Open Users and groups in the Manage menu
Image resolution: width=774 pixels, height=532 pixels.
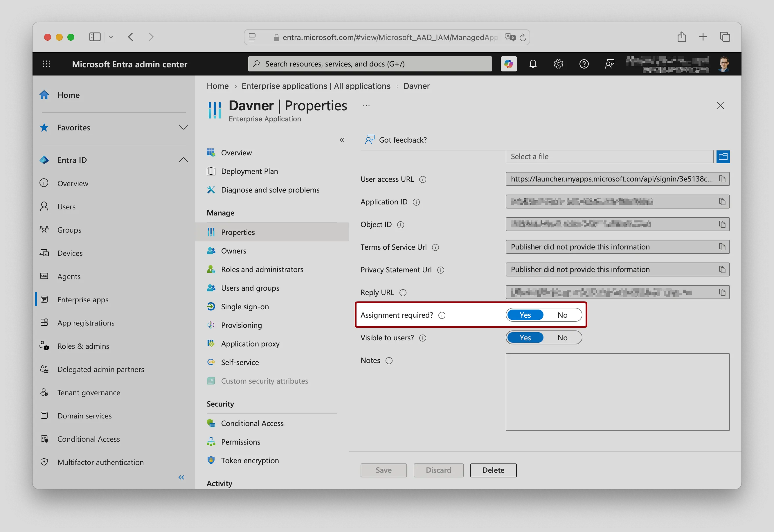250,288
